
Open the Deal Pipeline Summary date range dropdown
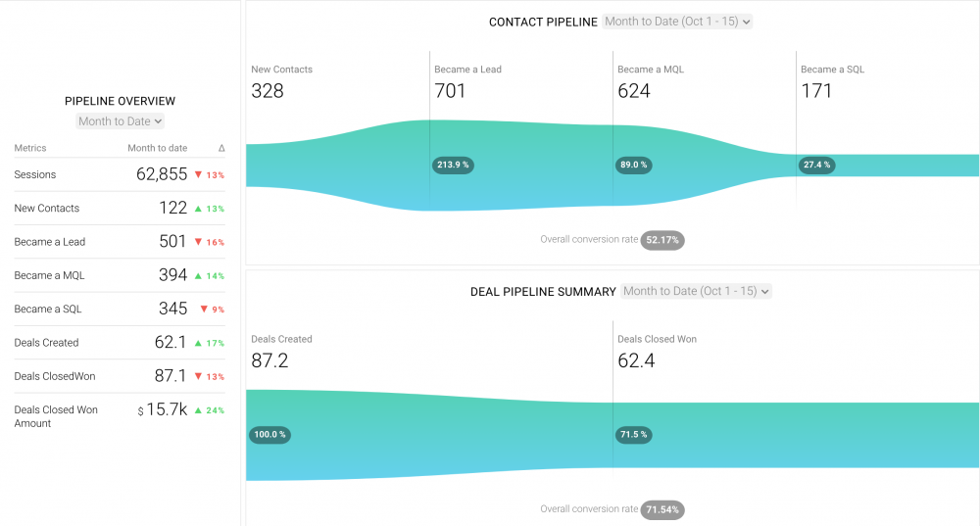click(x=697, y=291)
